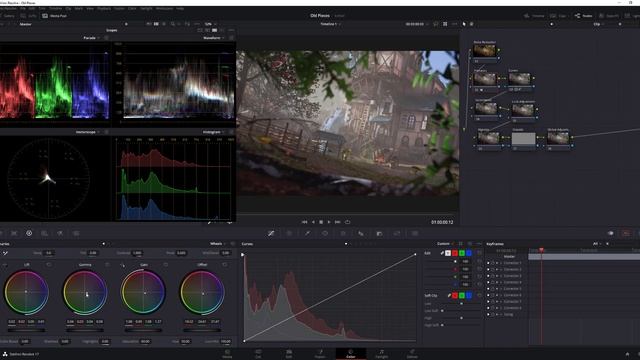Image resolution: width=640 pixels, height=360 pixels.
Task: Open the OpenFX panel button
Action: point(609,16)
